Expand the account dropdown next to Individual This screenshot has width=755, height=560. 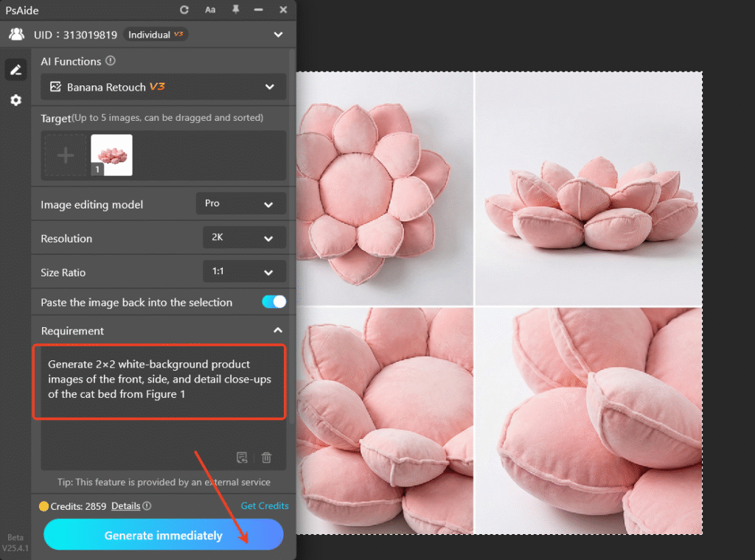click(278, 34)
